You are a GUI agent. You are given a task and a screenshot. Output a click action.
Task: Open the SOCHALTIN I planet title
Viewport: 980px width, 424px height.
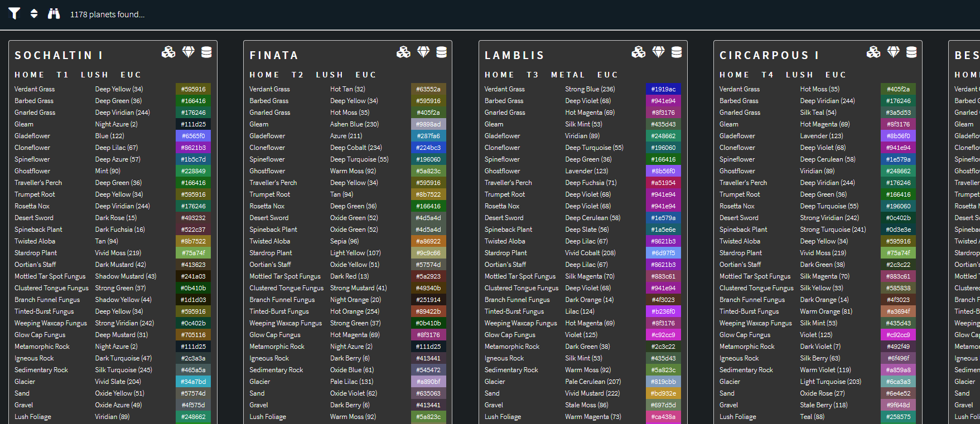coord(59,55)
